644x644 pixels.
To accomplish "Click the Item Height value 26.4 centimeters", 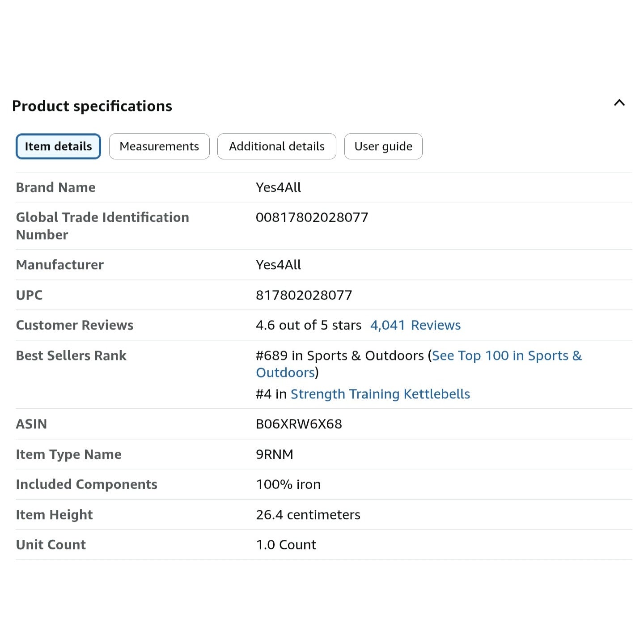I will point(308,515).
